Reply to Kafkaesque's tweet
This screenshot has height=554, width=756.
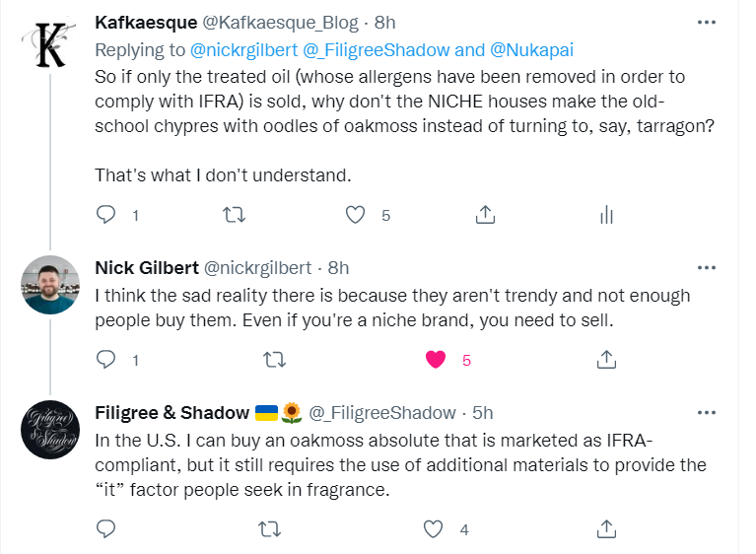(107, 214)
